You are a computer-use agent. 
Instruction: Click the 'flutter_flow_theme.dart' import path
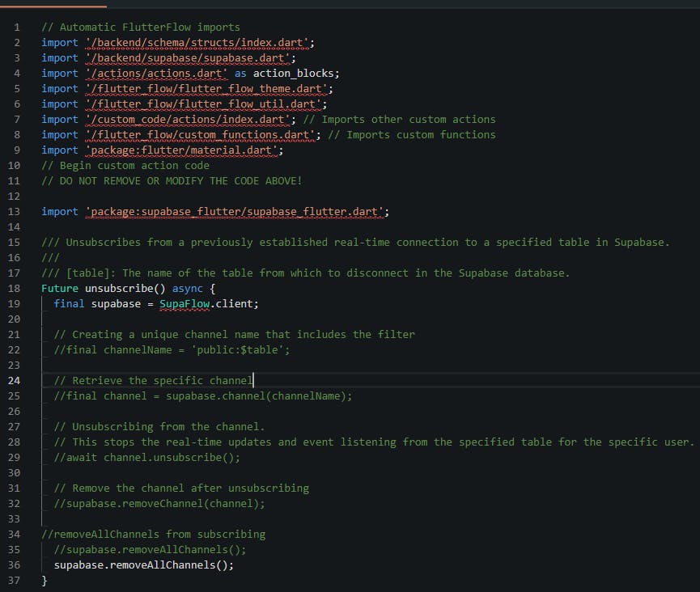click(x=208, y=89)
